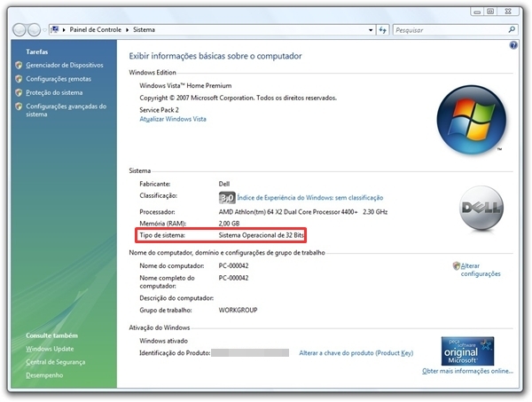Open the recent pages dropdown arrow

[44, 30]
